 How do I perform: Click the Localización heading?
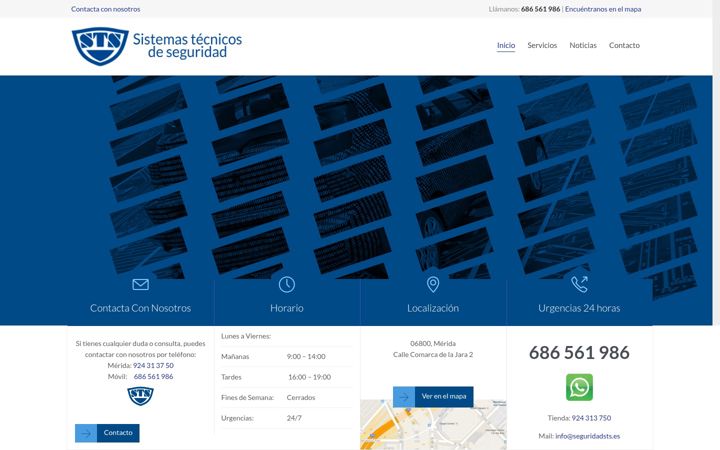tap(433, 308)
